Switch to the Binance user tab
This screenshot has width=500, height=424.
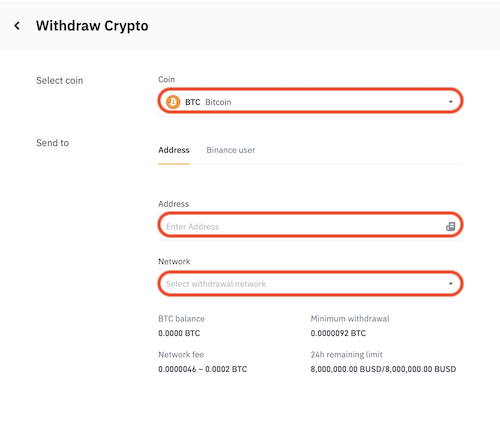click(231, 150)
